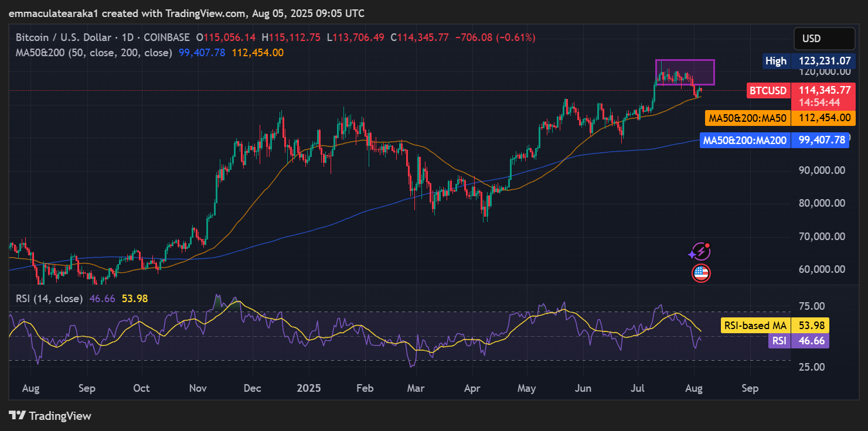
Task: Select the MA50&200 indicator legend
Action: [x=94, y=53]
